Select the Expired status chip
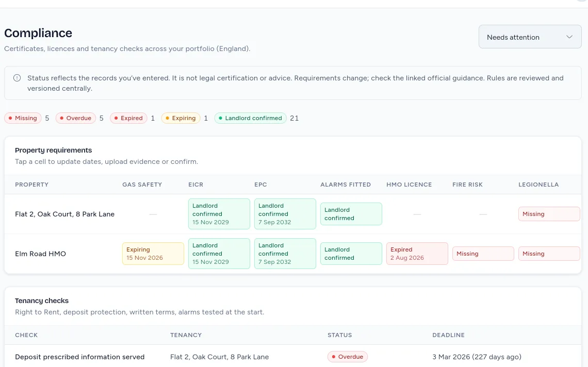 click(x=128, y=118)
